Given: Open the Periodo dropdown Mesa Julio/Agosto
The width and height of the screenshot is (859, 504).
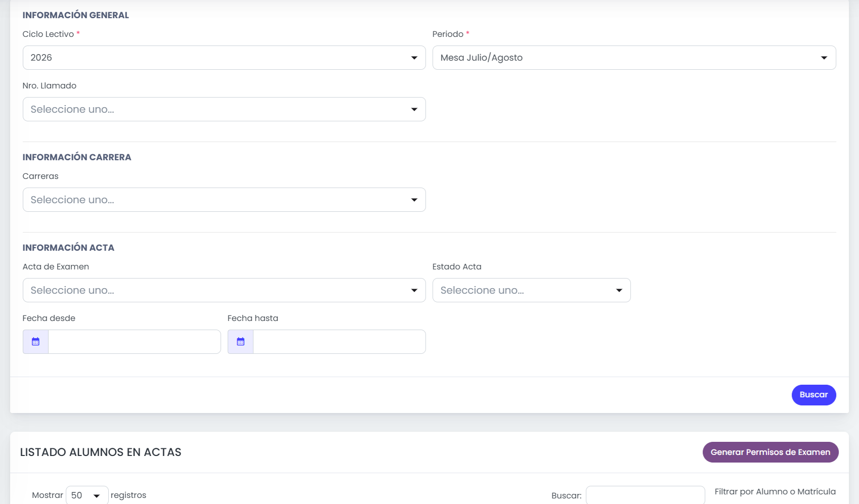Looking at the screenshot, I should [x=634, y=58].
